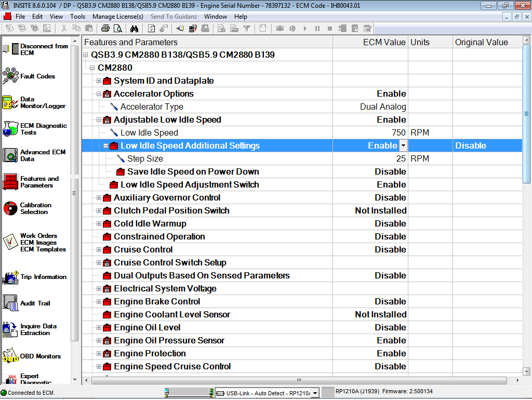Select Save Idle Speed on Power Down
The image size is (532, 400).
coord(302,171)
